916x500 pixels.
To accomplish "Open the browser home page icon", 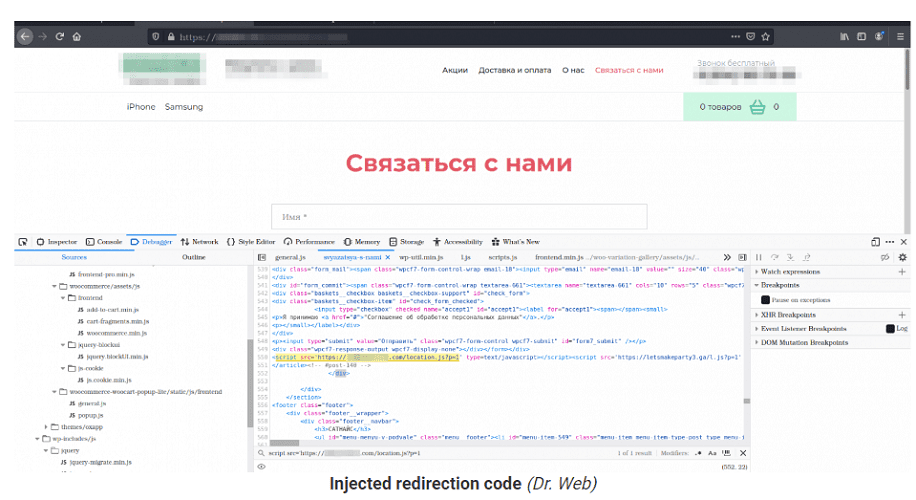I will coord(77,36).
